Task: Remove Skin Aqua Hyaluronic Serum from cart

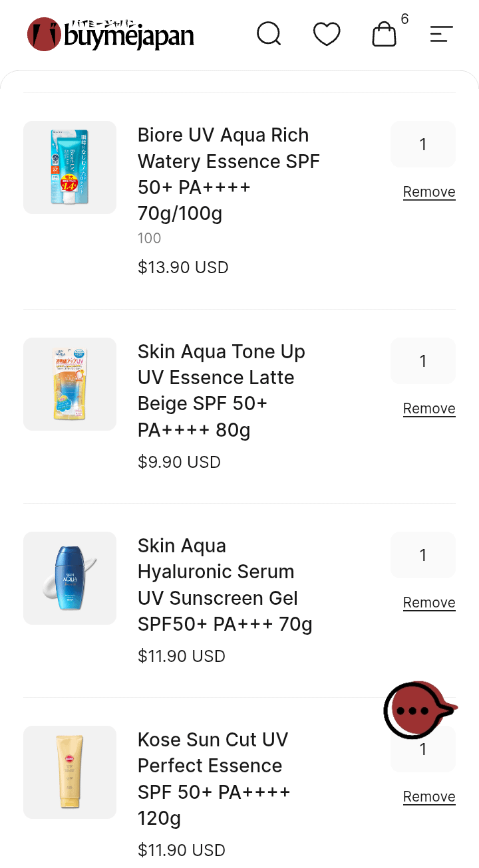Action: [x=429, y=603]
